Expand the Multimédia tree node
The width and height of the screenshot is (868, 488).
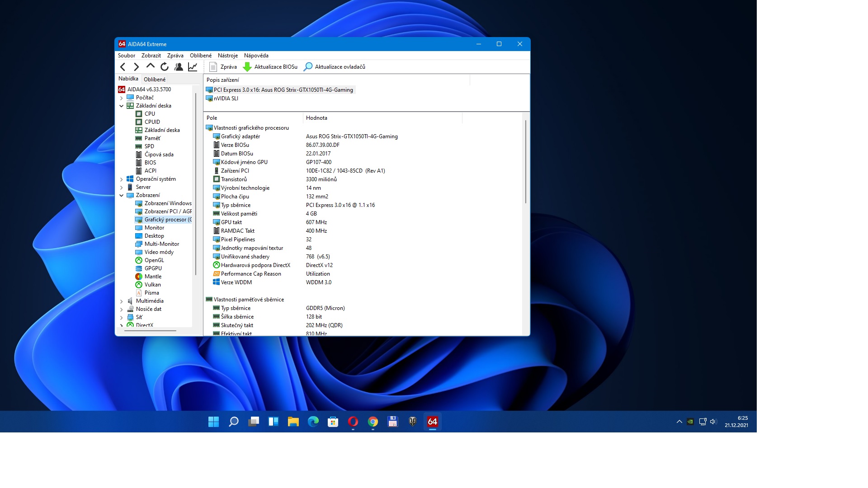[x=121, y=301]
